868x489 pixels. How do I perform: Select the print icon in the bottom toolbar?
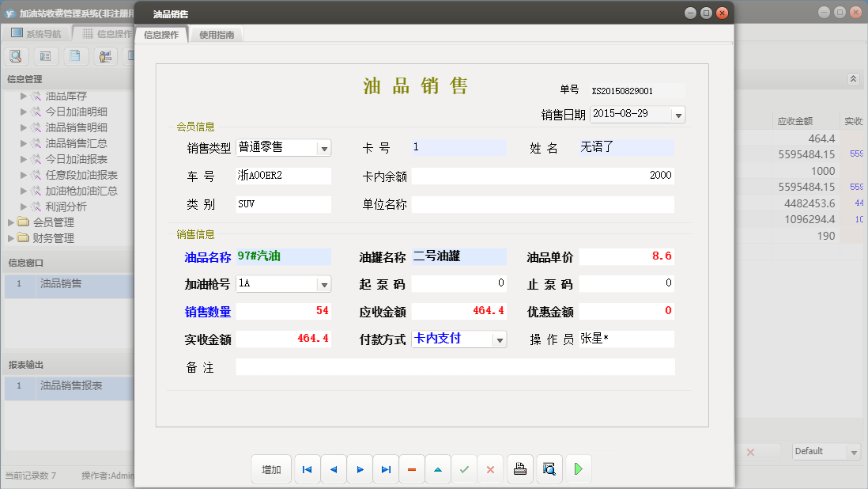pos(520,468)
